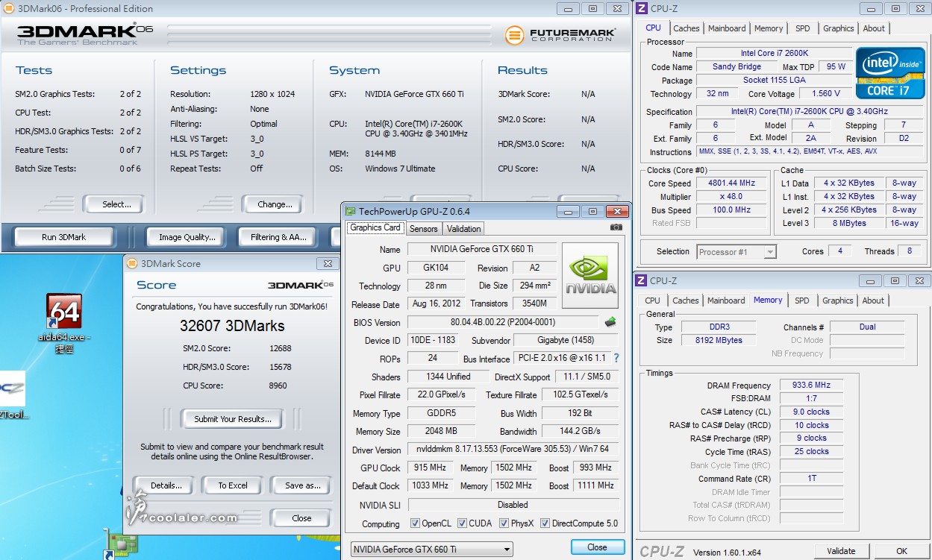The image size is (932, 560).
Task: Switch to the Sensors tab in GPU-Z
Action: (x=423, y=229)
